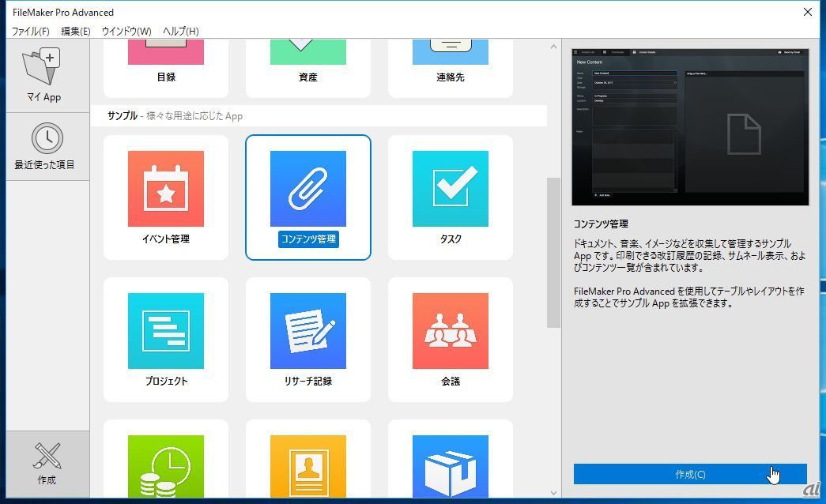The width and height of the screenshot is (826, 504).
Task: Select the blue 連絡先 icon
Action: [451, 52]
